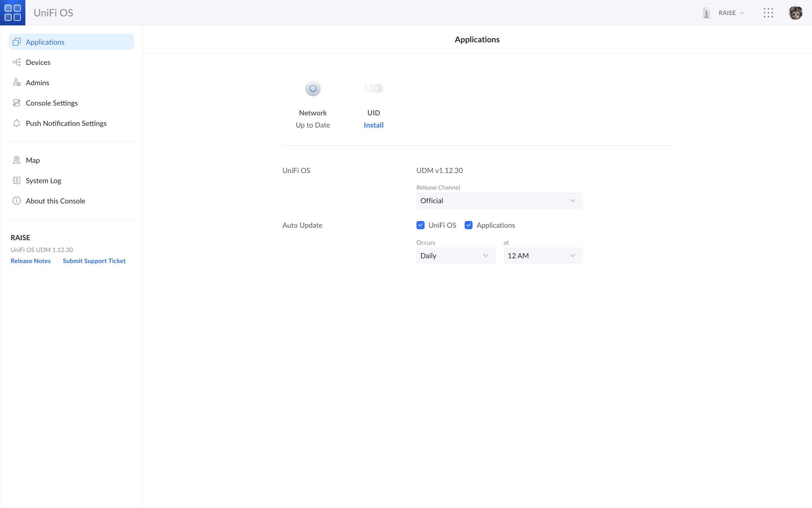Click the UniFi OS header title

(53, 13)
